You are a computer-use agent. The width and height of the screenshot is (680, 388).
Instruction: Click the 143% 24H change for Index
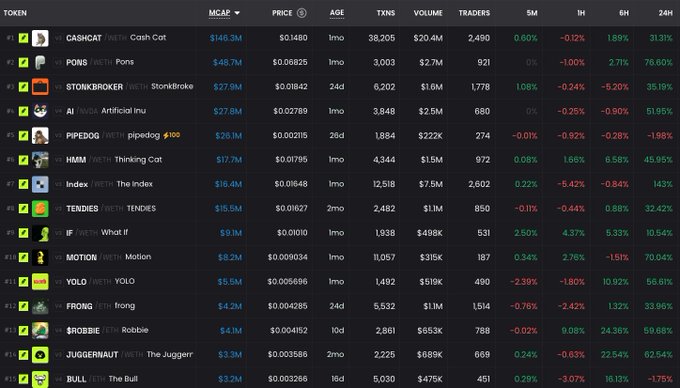[x=663, y=184]
